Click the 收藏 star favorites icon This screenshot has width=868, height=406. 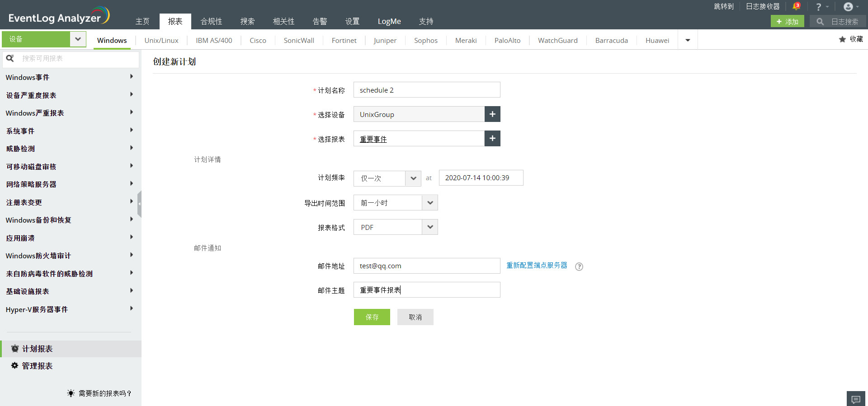click(842, 39)
